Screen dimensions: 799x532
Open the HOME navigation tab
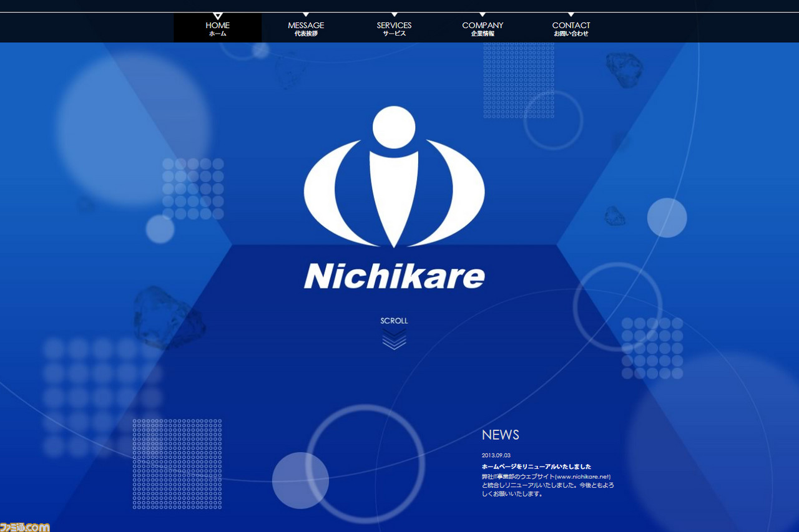point(217,28)
